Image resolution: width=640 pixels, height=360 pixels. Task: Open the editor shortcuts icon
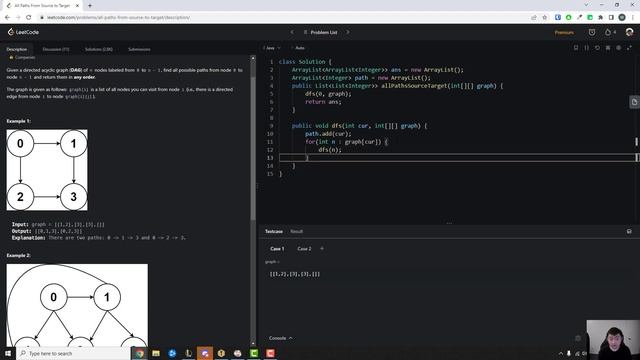608,48
